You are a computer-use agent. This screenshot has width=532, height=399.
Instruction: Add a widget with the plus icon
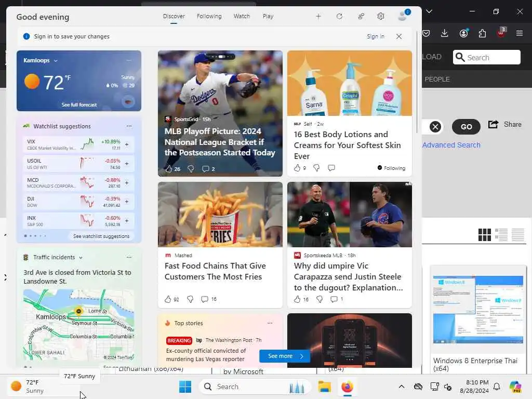coord(318,16)
